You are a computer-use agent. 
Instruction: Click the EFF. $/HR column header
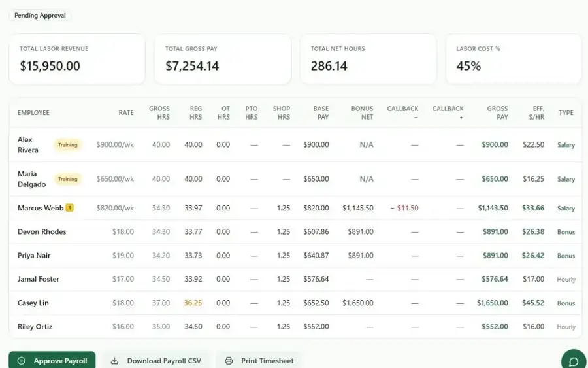click(x=536, y=112)
